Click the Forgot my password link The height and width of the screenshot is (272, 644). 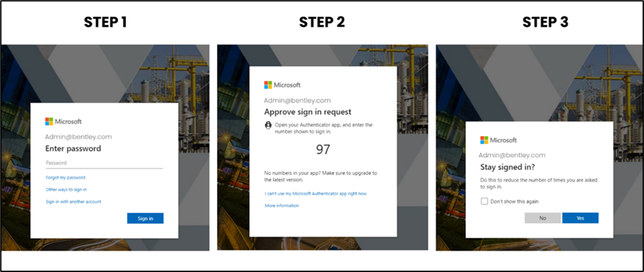[65, 178]
